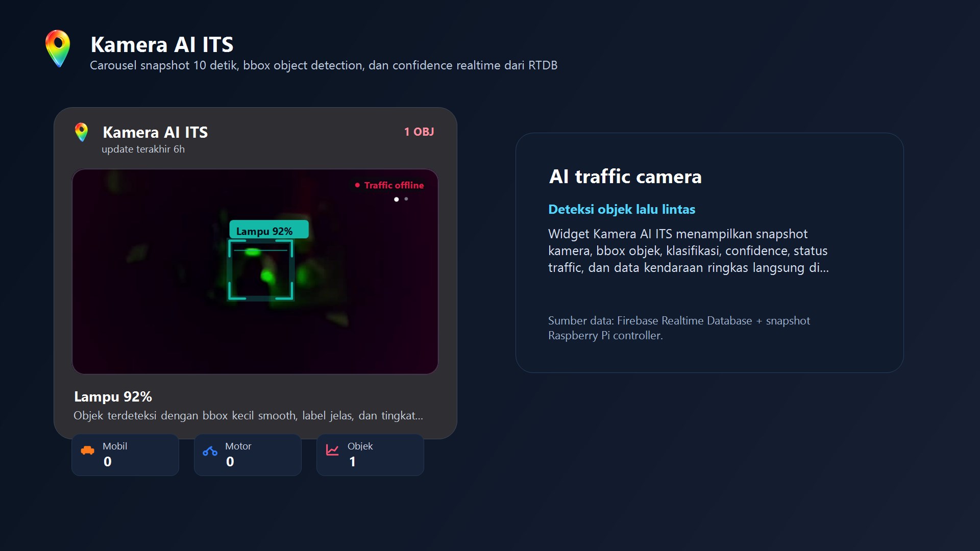Select the first carousel dot indicator
The width and height of the screenshot is (980, 551).
click(396, 199)
